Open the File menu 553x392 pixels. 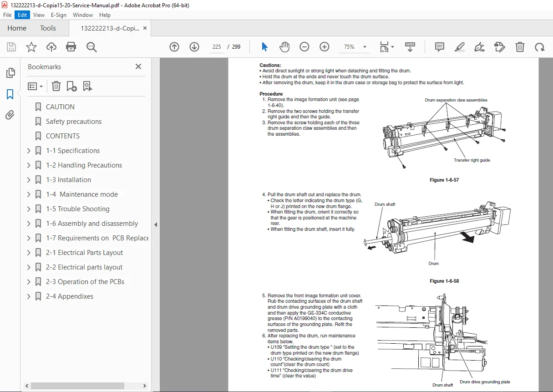point(7,15)
